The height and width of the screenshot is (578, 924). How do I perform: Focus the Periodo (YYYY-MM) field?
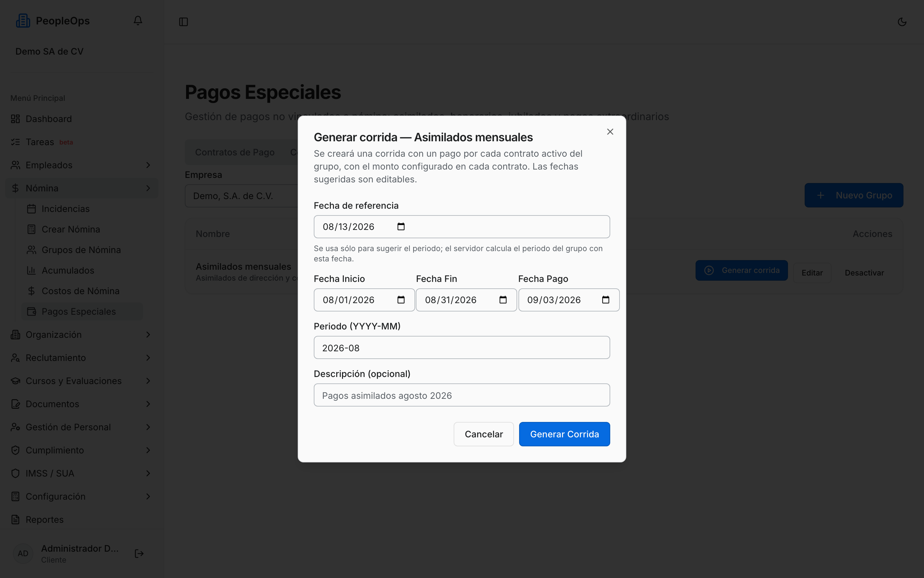coord(462,348)
